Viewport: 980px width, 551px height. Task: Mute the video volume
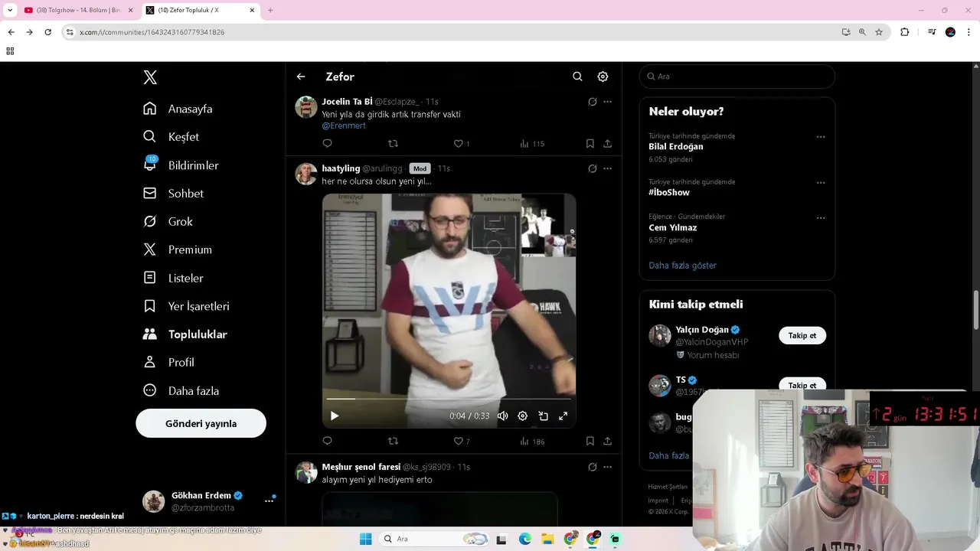point(502,416)
